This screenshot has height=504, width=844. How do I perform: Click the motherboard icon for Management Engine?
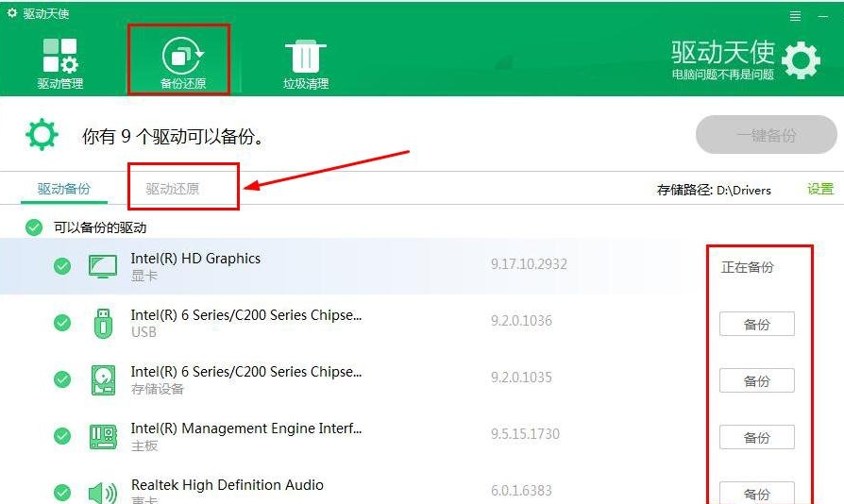coord(103,436)
